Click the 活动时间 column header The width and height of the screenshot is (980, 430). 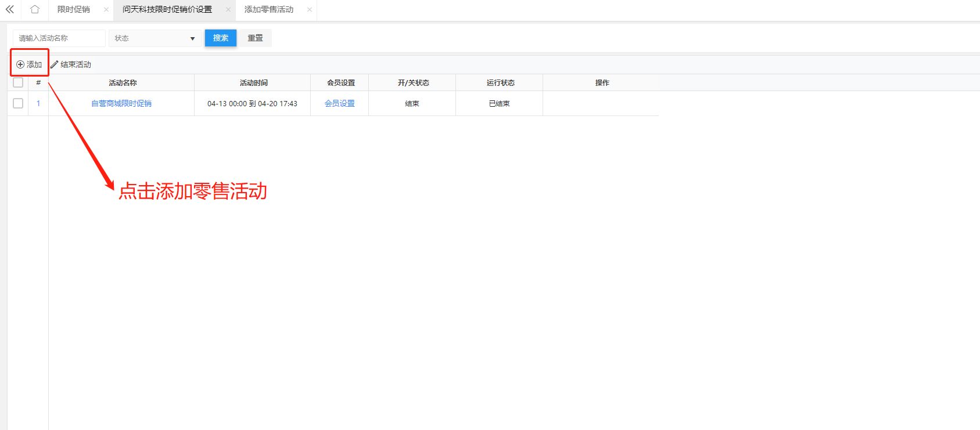pyautogui.click(x=253, y=82)
